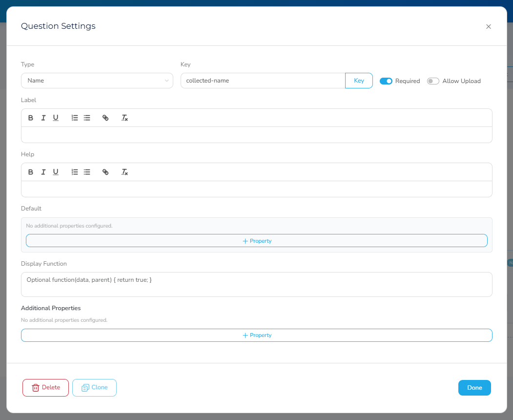513x420 pixels.
Task: Click Italic icon in Help editor toolbar
Action: 43,172
